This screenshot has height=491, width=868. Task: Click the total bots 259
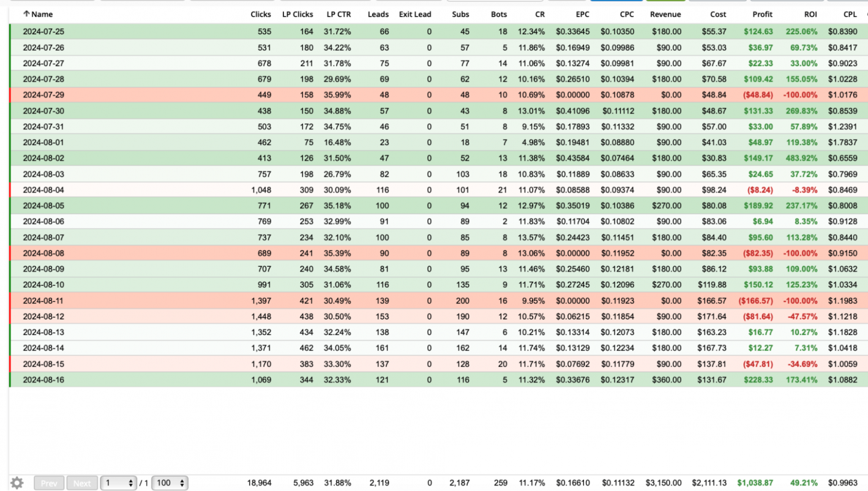[501, 483]
